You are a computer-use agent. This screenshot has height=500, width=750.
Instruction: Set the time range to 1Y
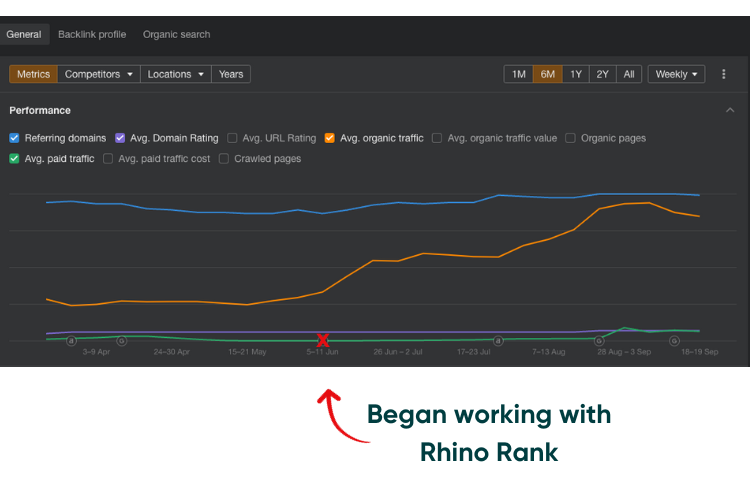(575, 74)
